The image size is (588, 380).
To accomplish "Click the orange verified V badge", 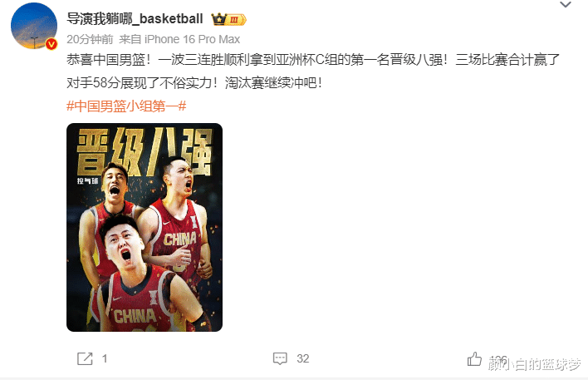I will click(x=51, y=44).
